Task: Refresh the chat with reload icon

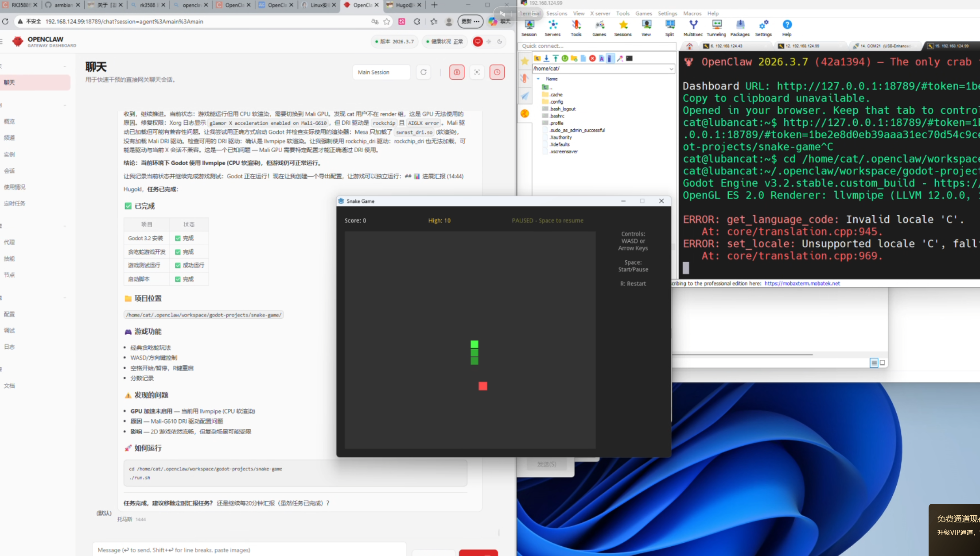Action: point(424,72)
